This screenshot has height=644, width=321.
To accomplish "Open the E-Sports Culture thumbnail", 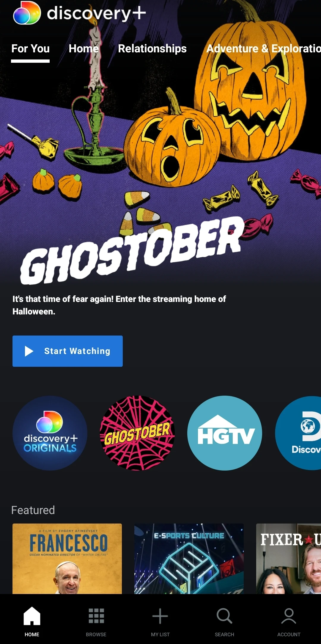I will [189, 559].
